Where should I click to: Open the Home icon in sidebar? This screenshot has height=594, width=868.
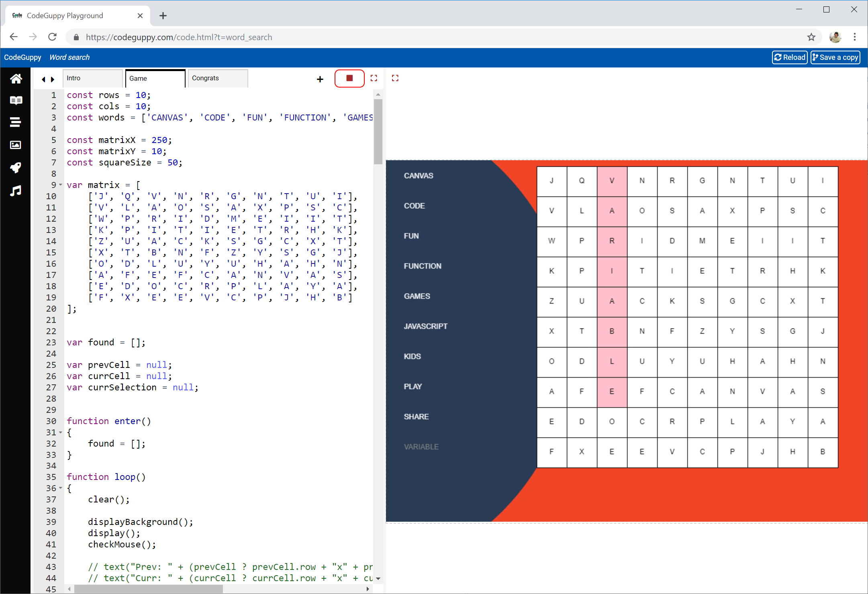(x=16, y=79)
